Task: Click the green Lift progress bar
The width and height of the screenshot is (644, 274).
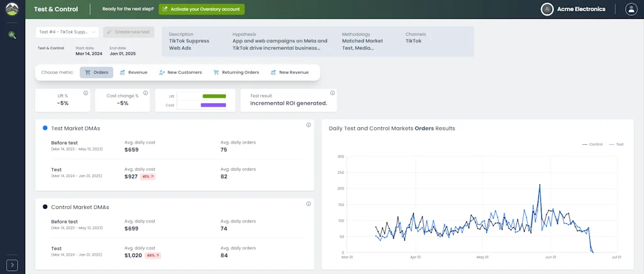Action: [214, 96]
